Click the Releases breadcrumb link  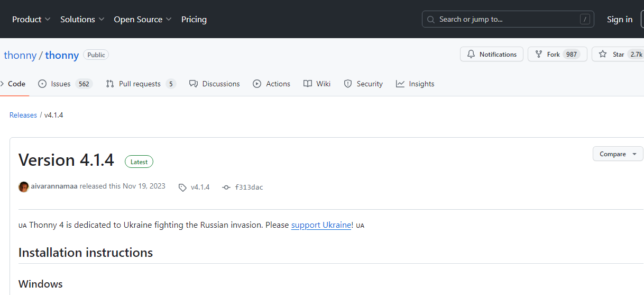coord(23,115)
